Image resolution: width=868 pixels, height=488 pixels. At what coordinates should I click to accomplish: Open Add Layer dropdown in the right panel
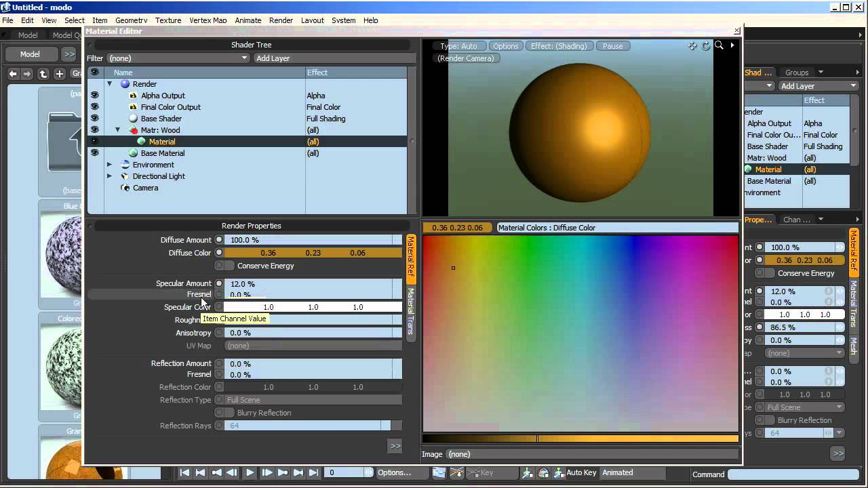pyautogui.click(x=818, y=86)
